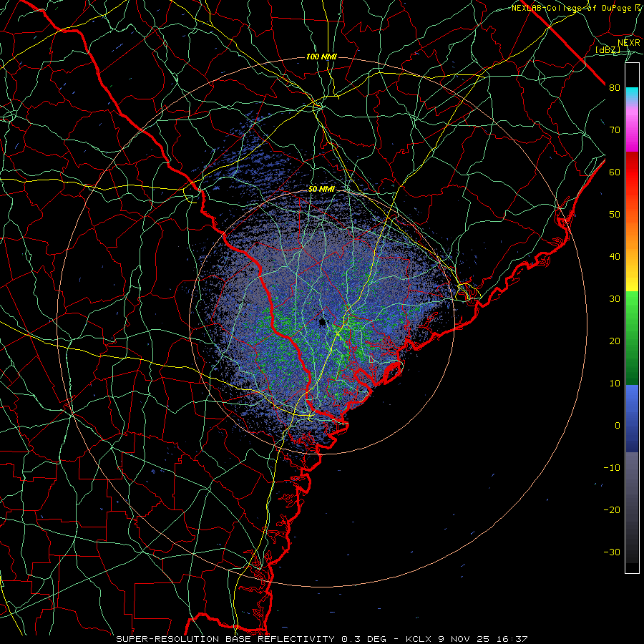Click the 50 value on the dBZ scale
The image size is (644, 644).
click(x=615, y=215)
